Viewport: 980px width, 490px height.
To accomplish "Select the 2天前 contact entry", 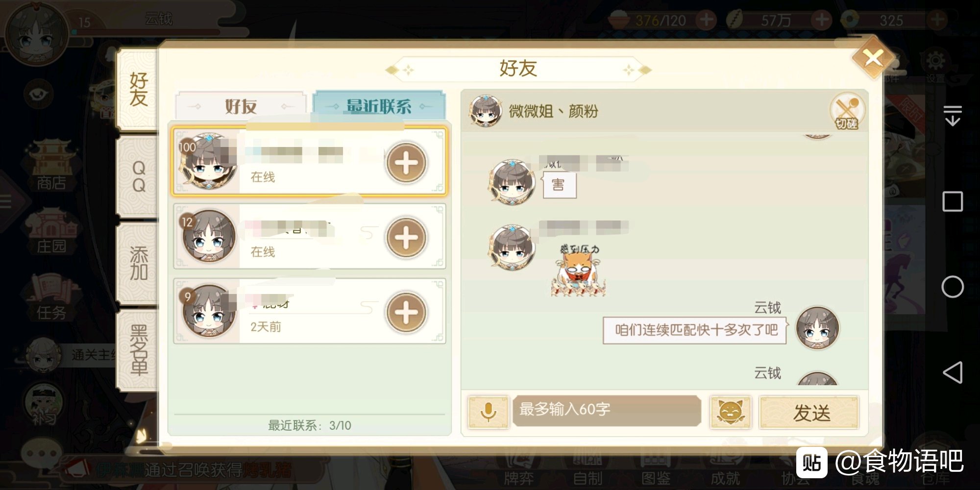I will tap(310, 311).
